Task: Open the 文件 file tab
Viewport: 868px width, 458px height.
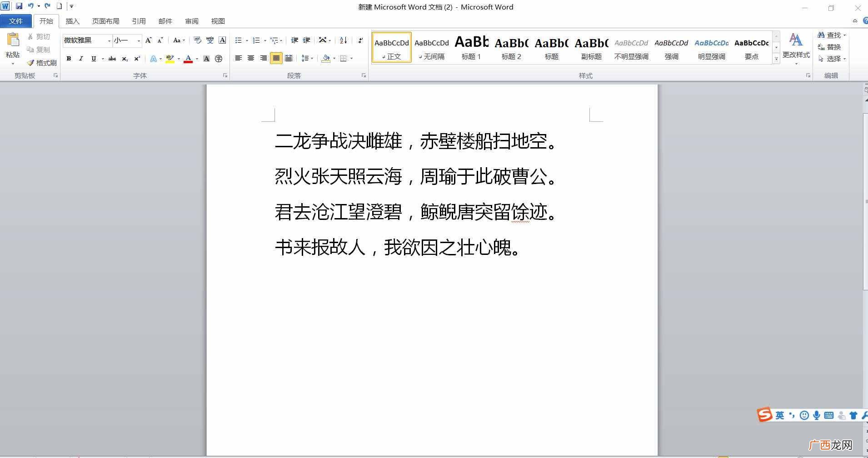Action: click(x=16, y=21)
